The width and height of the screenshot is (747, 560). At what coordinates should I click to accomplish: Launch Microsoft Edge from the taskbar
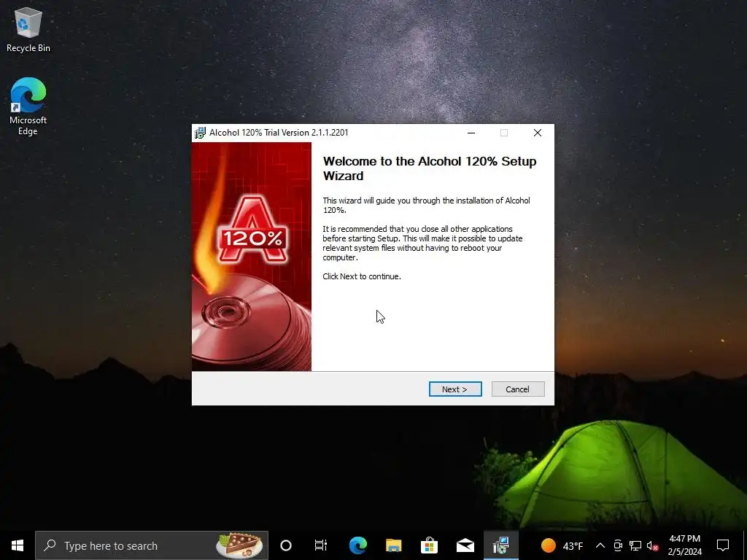(x=357, y=545)
